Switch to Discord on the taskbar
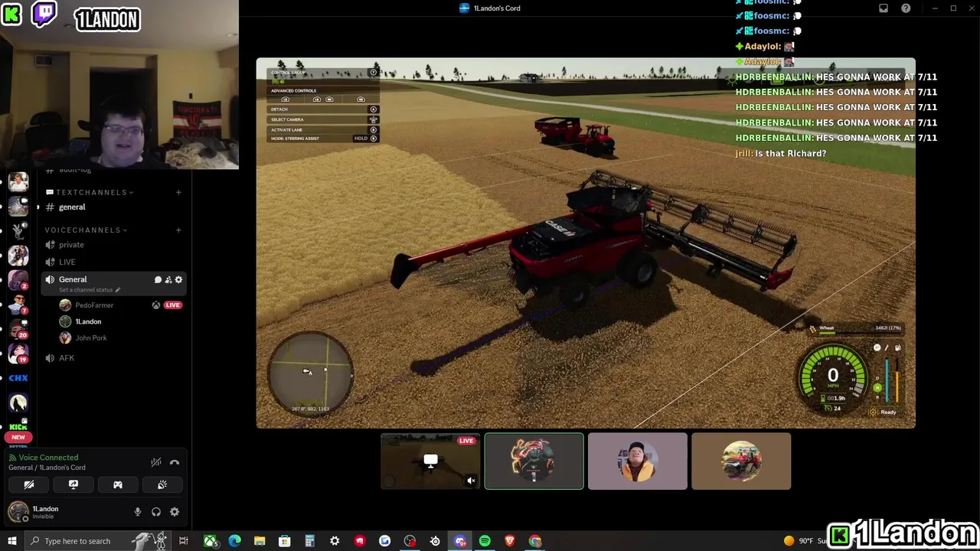This screenshot has width=980, height=551. click(460, 541)
